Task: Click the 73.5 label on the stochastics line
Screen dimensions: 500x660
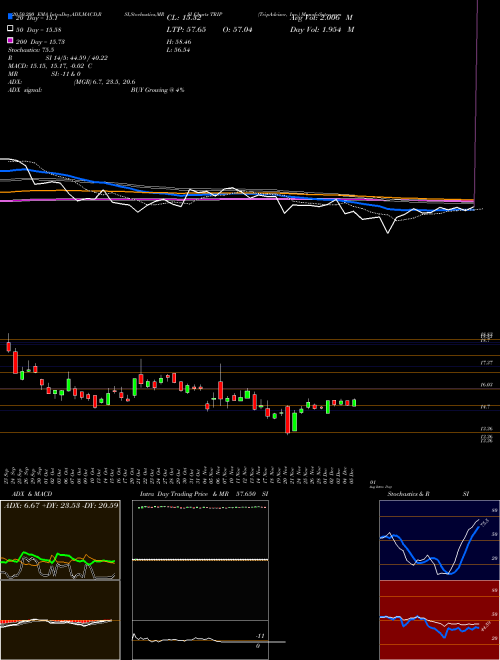Action: point(484,523)
